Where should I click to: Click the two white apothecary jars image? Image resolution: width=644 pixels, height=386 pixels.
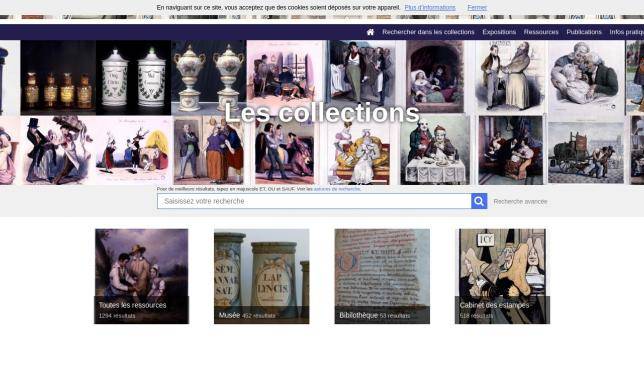tap(133, 78)
